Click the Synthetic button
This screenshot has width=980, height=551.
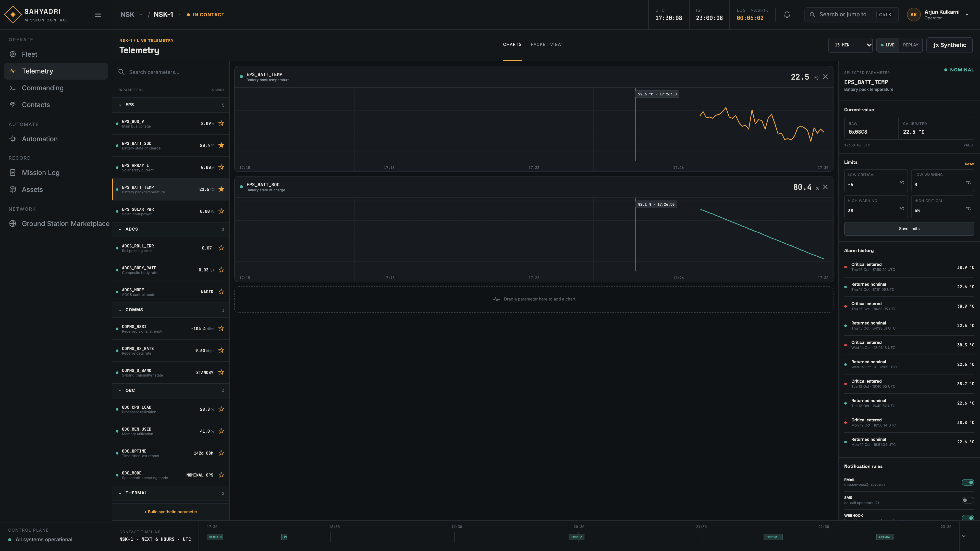pos(949,45)
